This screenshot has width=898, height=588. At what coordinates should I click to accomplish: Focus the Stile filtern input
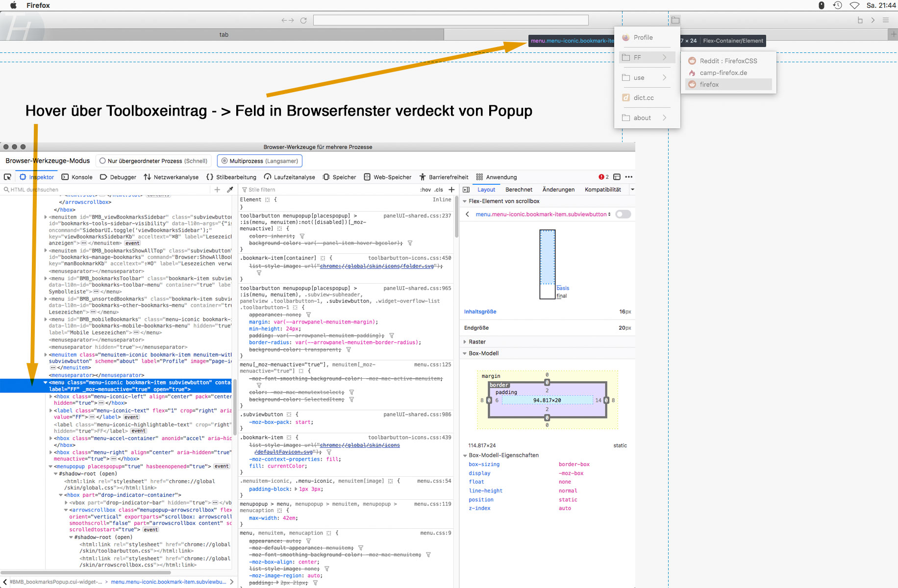[328, 190]
